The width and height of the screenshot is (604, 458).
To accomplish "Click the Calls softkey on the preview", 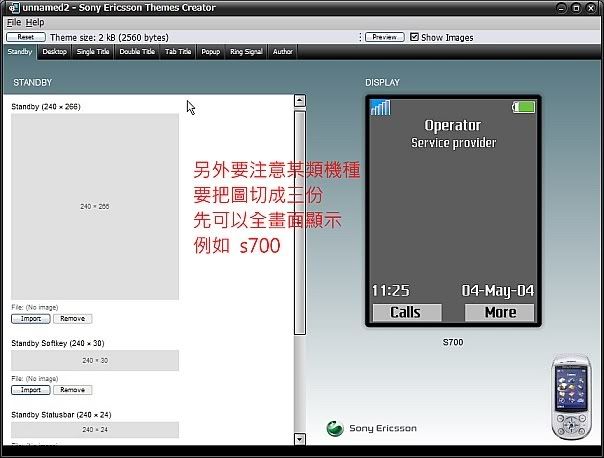I will tap(407, 312).
